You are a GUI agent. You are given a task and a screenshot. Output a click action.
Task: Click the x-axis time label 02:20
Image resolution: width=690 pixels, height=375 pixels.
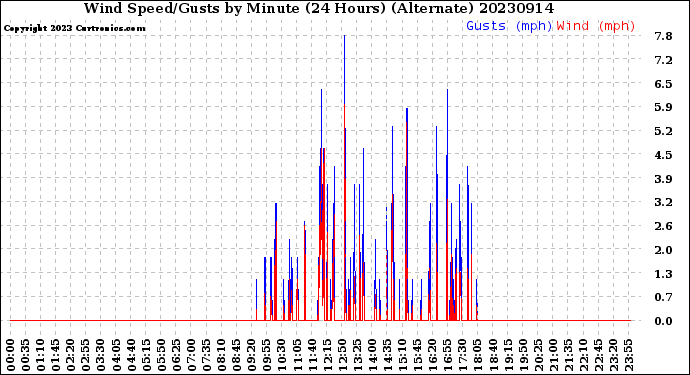[x=71, y=355]
